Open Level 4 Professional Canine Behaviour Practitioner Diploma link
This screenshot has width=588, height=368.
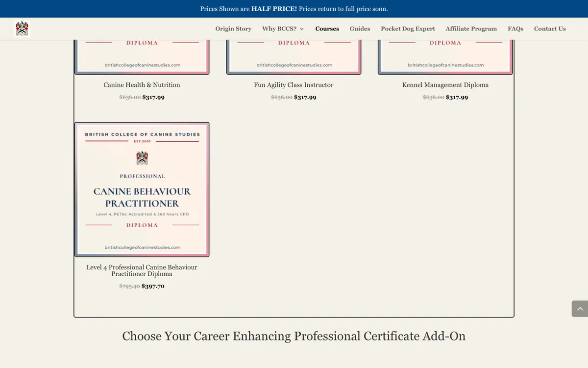point(142,270)
